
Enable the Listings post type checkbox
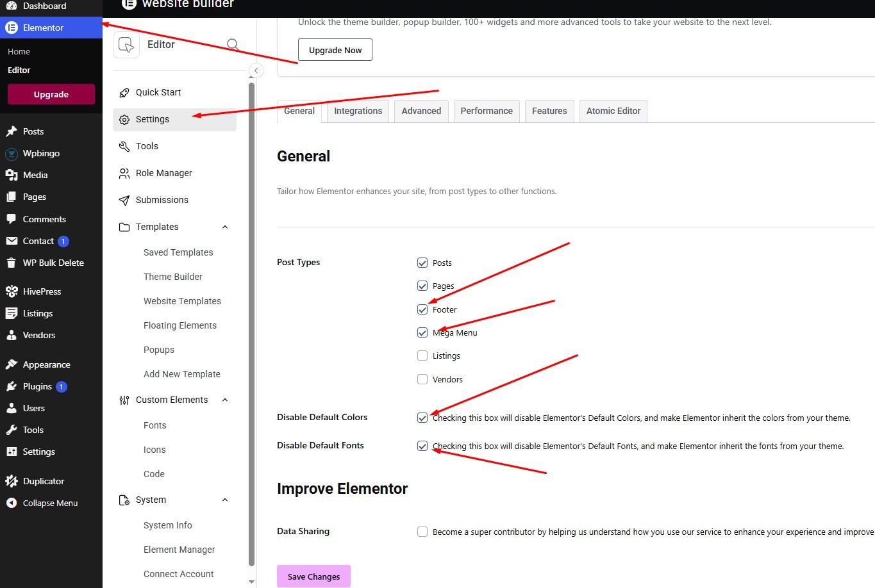pyautogui.click(x=422, y=355)
